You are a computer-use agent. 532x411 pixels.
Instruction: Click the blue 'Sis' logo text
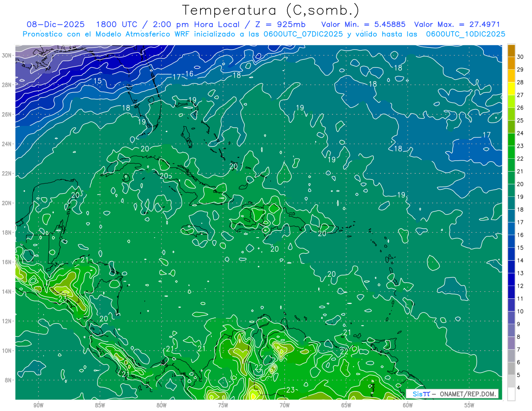coord(418,394)
